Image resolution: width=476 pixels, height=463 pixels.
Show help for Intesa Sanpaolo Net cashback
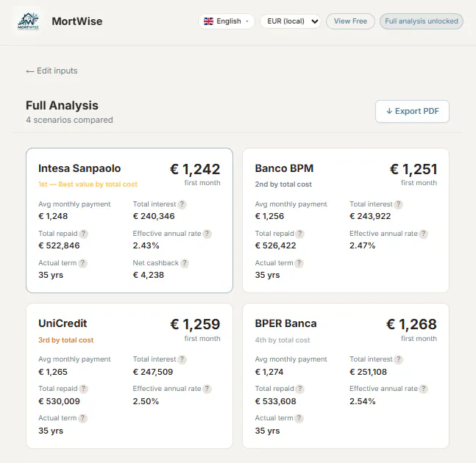pos(185,263)
